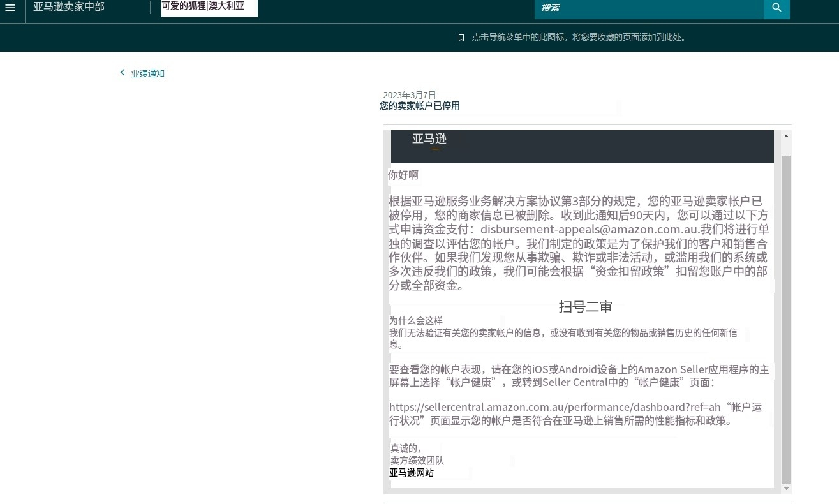Click the 真诚的 closing text

pos(406,448)
